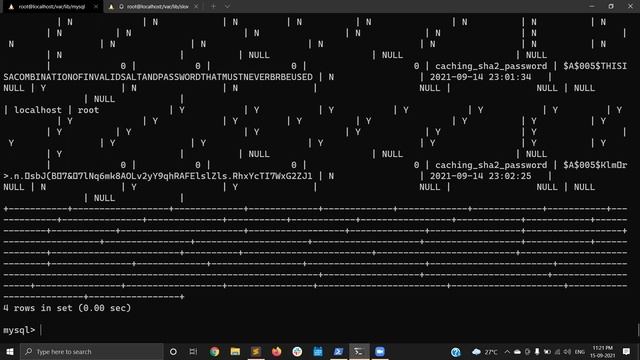Switch to the root@localhost:/var/lib/mysql tab
Viewport: 640px width, 360px height.
pos(52,7)
